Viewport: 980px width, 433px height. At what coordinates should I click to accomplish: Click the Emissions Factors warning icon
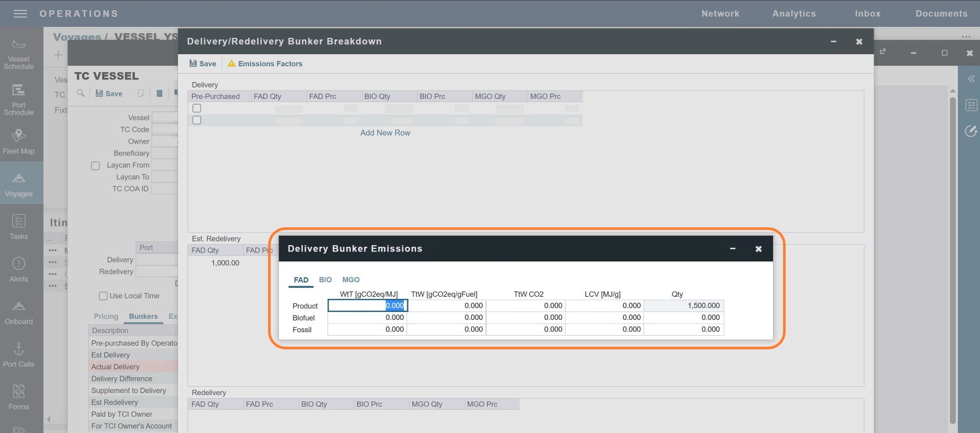pyautogui.click(x=231, y=64)
